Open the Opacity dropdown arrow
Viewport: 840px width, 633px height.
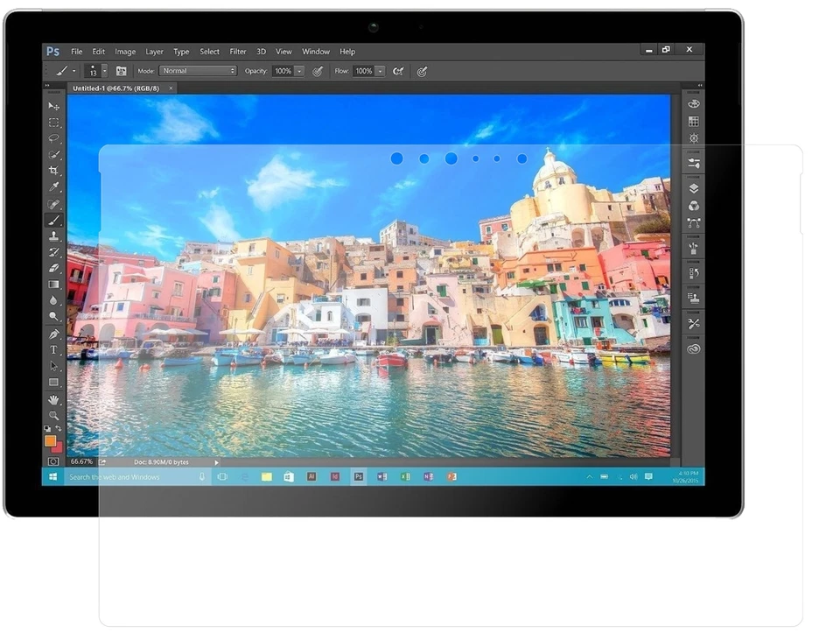(300, 71)
